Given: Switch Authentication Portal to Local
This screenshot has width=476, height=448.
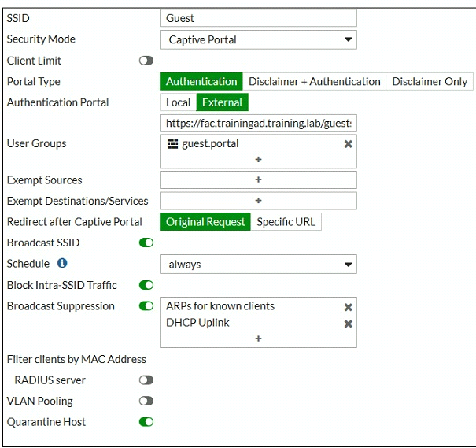Looking at the screenshot, I should point(178,102).
